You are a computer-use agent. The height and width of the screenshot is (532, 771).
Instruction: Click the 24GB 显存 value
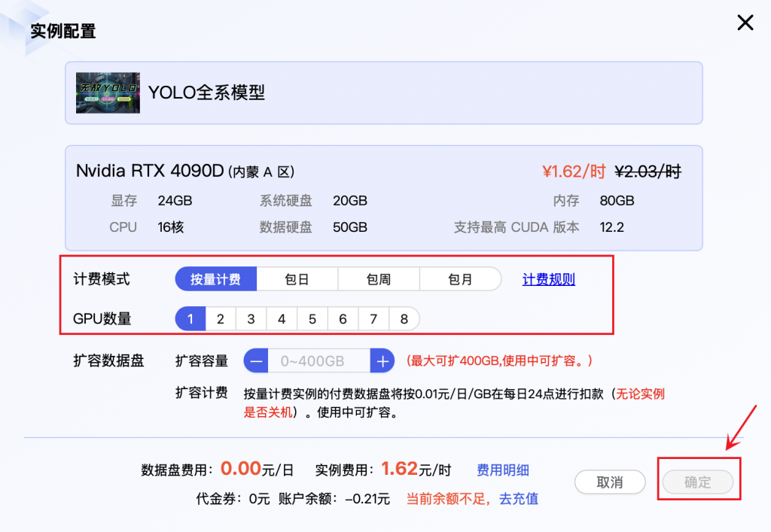(175, 200)
